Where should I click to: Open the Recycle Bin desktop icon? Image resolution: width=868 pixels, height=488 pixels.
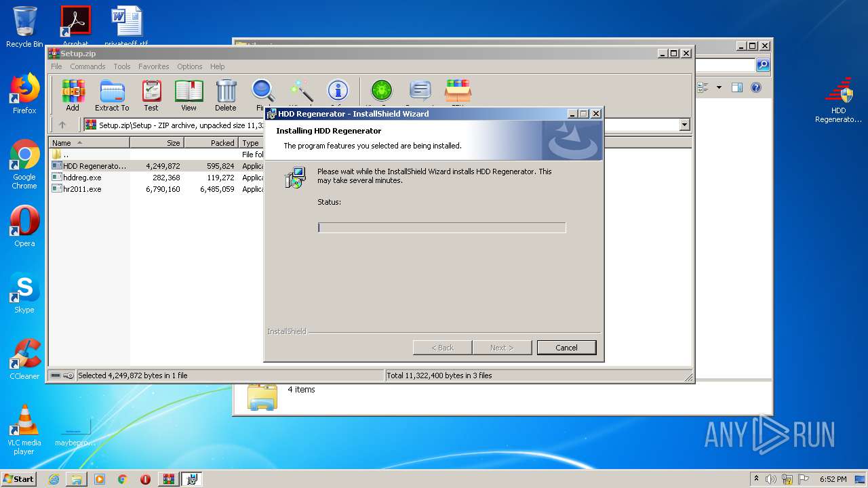pyautogui.click(x=24, y=27)
